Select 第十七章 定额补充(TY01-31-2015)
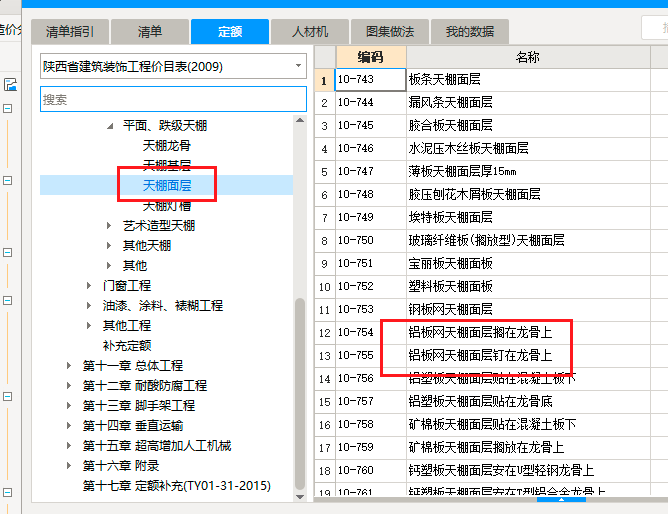Image resolution: width=668 pixels, height=514 pixels. 177,485
